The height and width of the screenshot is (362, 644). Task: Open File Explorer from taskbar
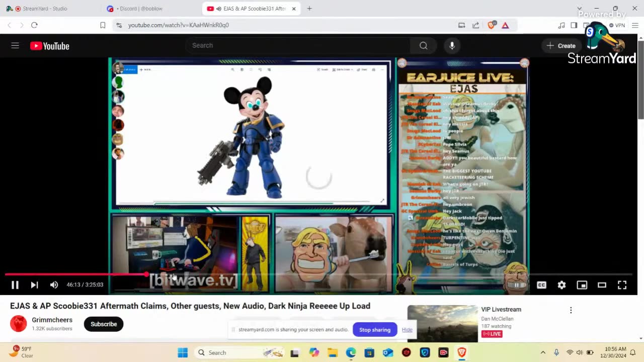coord(333,352)
